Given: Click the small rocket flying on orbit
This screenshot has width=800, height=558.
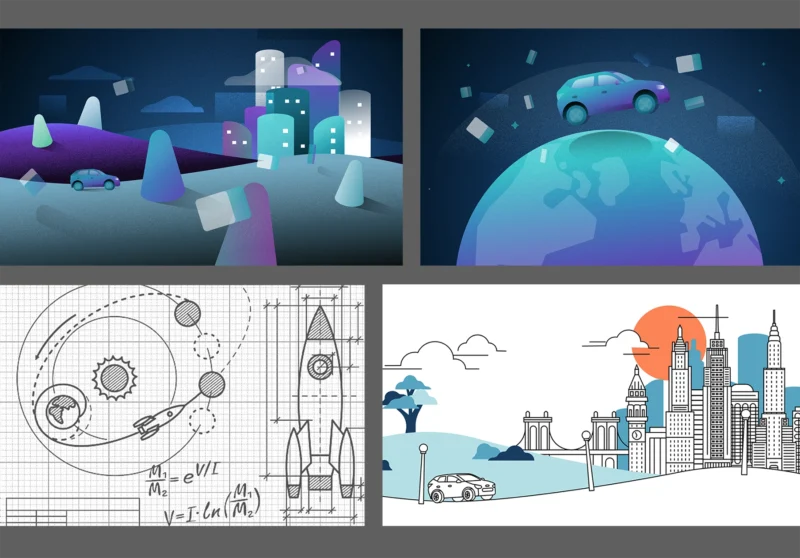Looking at the screenshot, I should tap(150, 426).
